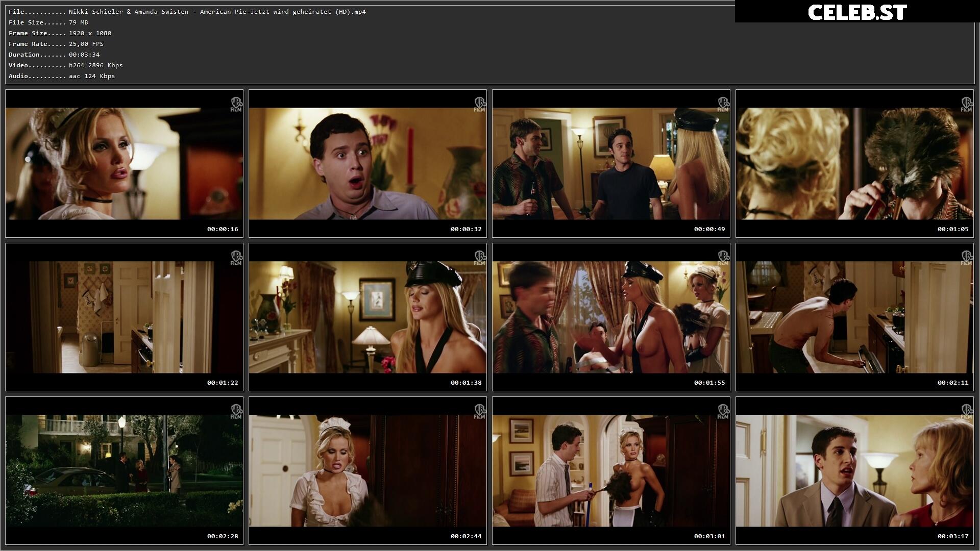Viewport: 980px width, 551px height.
Task: Open the night street thumbnail stamped 00:02:28
Action: [x=124, y=471]
